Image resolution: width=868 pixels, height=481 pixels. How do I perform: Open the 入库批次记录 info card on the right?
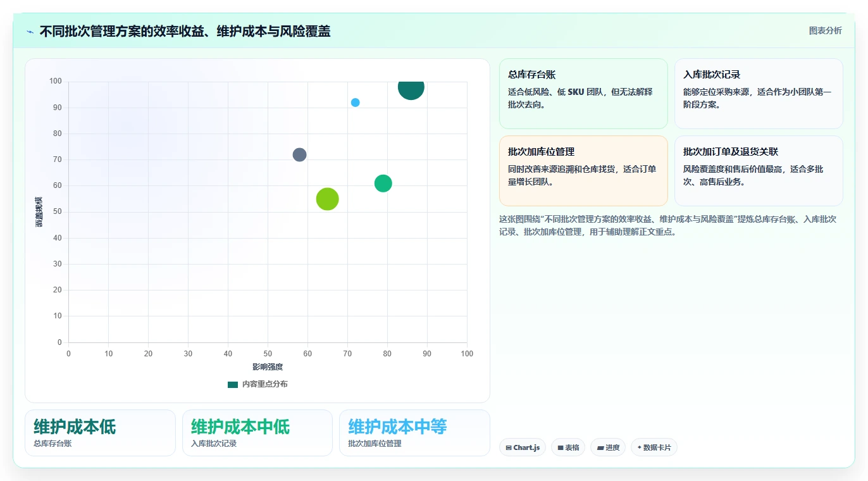pos(759,94)
